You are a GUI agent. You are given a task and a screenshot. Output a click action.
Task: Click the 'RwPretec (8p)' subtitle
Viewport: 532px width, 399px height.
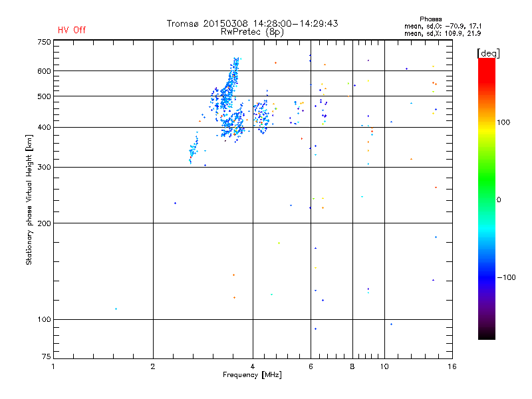tap(252, 32)
